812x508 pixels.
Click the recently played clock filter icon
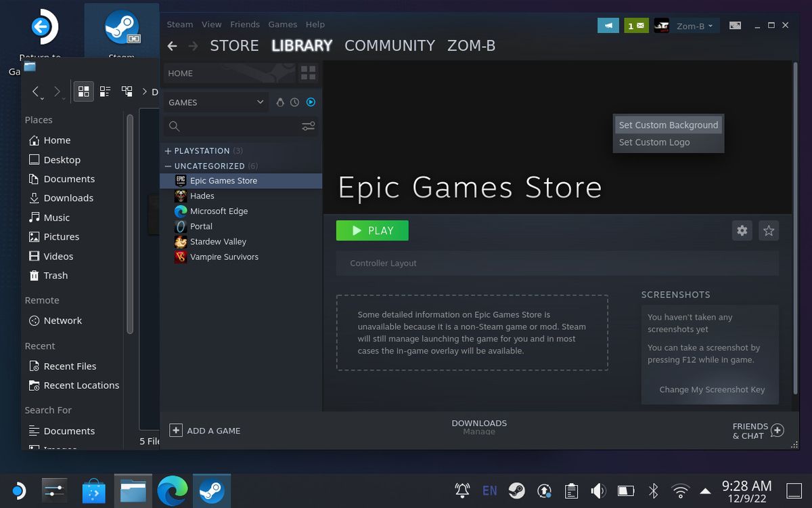[x=296, y=102]
